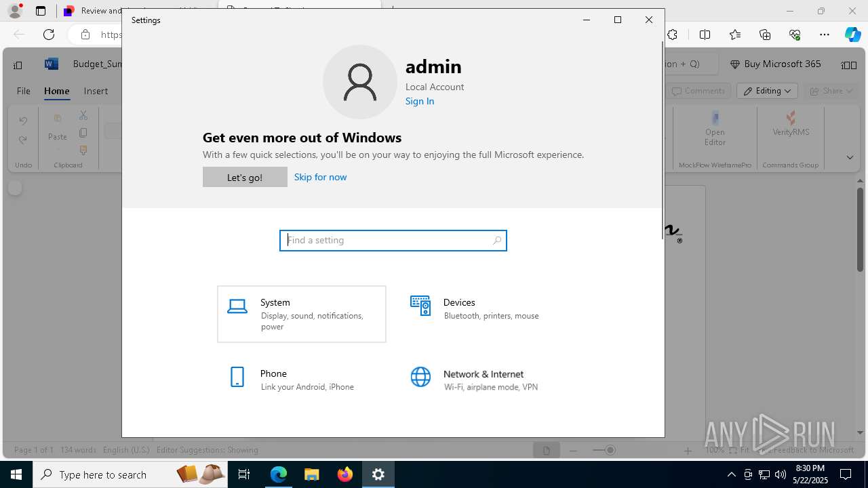Screen dimensions: 868x488
Task: Open Edge tab actions menu icon
Action: (x=41, y=11)
